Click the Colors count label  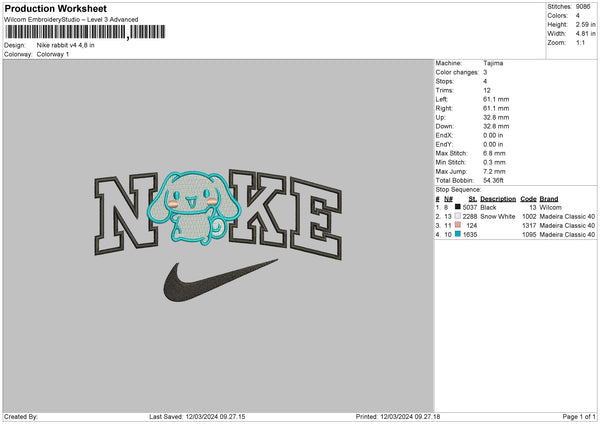[x=558, y=16]
